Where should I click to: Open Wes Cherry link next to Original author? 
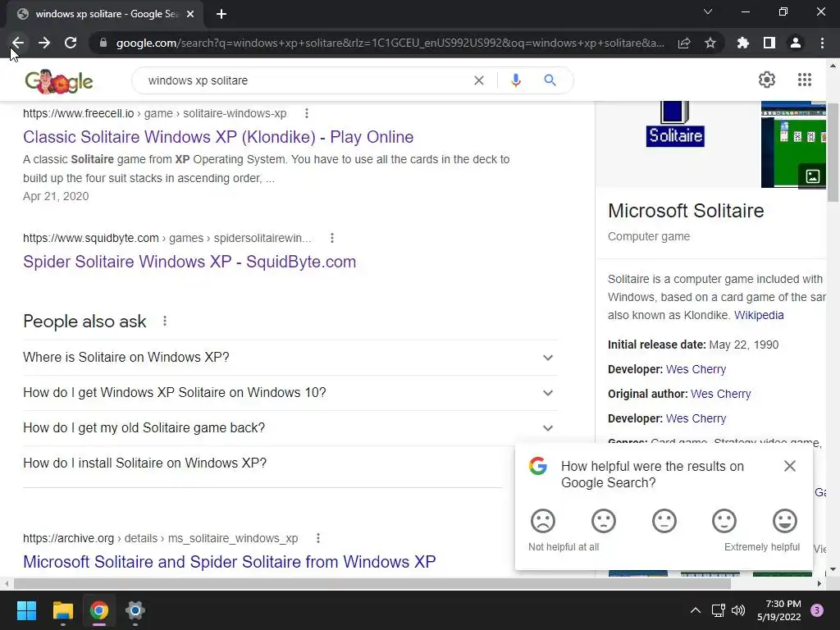click(x=720, y=394)
